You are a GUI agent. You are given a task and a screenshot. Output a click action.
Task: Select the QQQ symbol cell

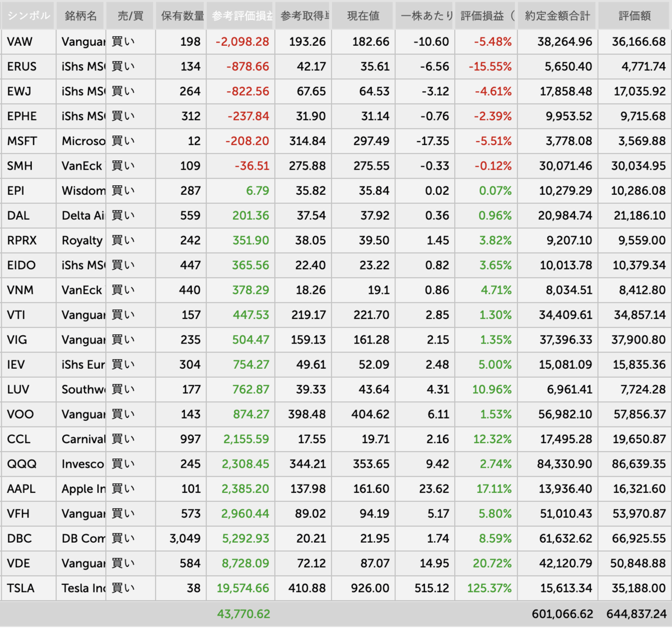tap(28, 464)
